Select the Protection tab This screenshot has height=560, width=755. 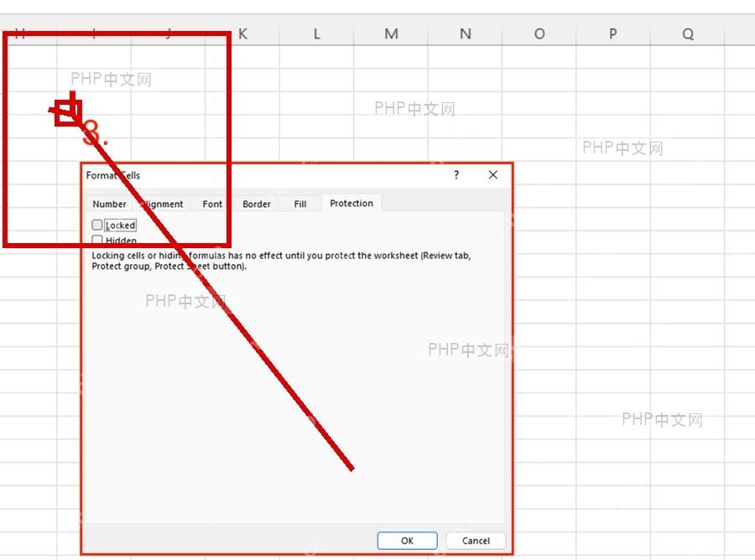pyautogui.click(x=351, y=203)
